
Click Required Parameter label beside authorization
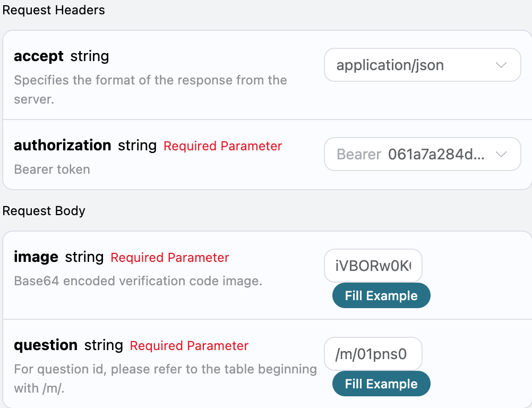tap(222, 146)
